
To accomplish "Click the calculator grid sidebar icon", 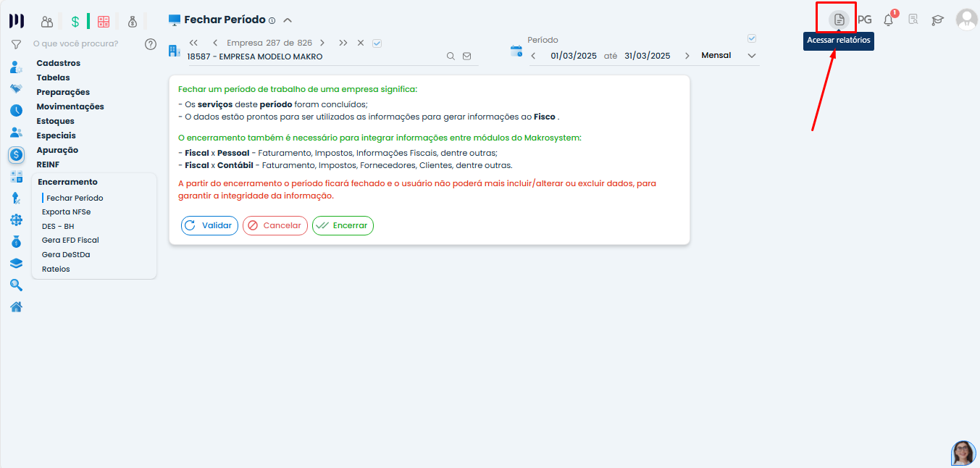I will (x=16, y=176).
